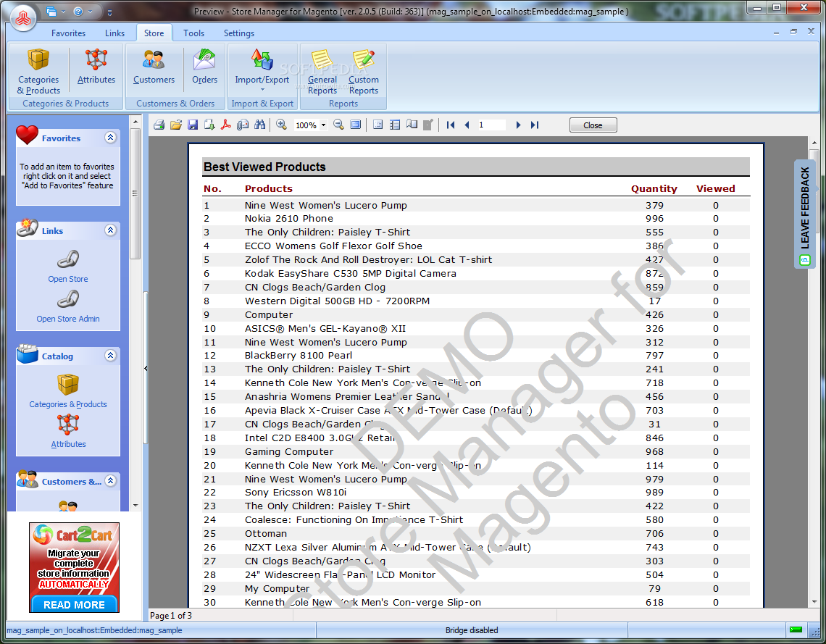
Task: Click Open Store Admin link
Action: click(68, 319)
